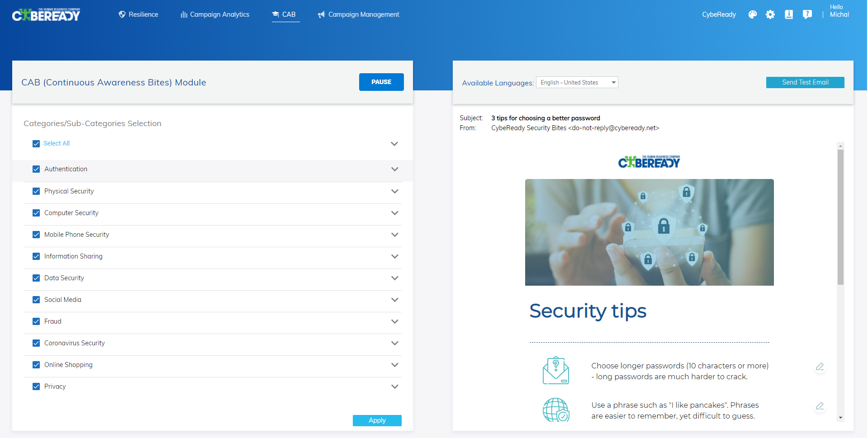Click the release notes book icon
Viewport: 868px width, 438px height.
[789, 14]
